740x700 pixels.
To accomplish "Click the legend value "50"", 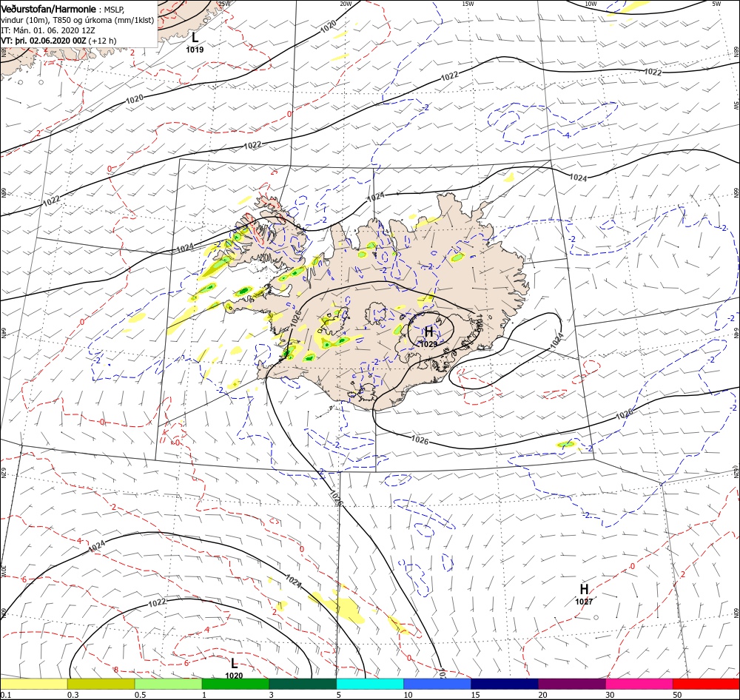I will tap(678, 695).
